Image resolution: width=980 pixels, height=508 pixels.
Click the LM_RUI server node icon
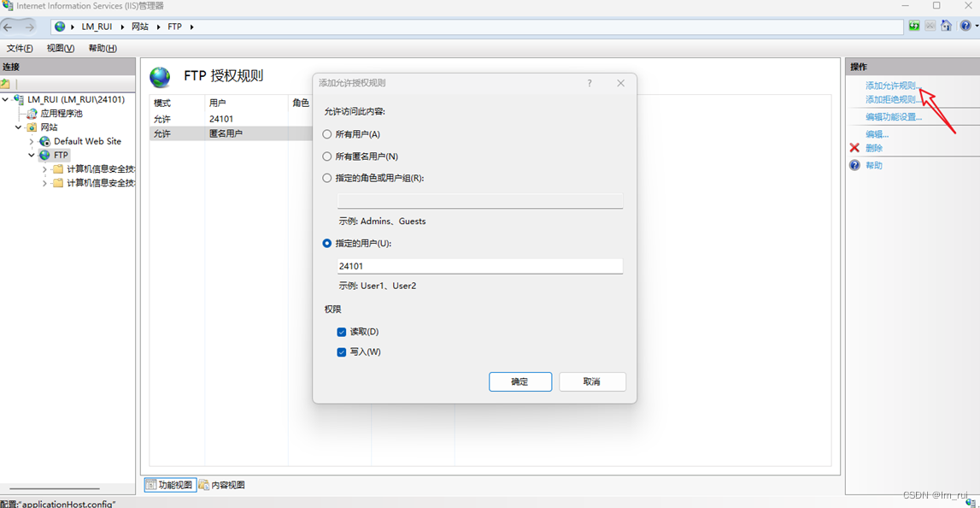(x=20, y=99)
